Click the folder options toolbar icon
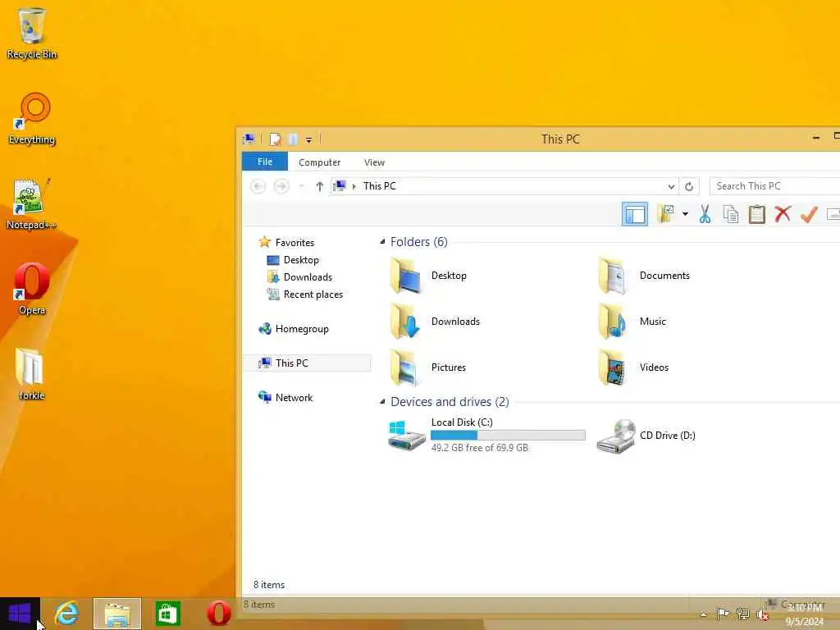Viewport: 840px width, 630px height. tap(665, 214)
